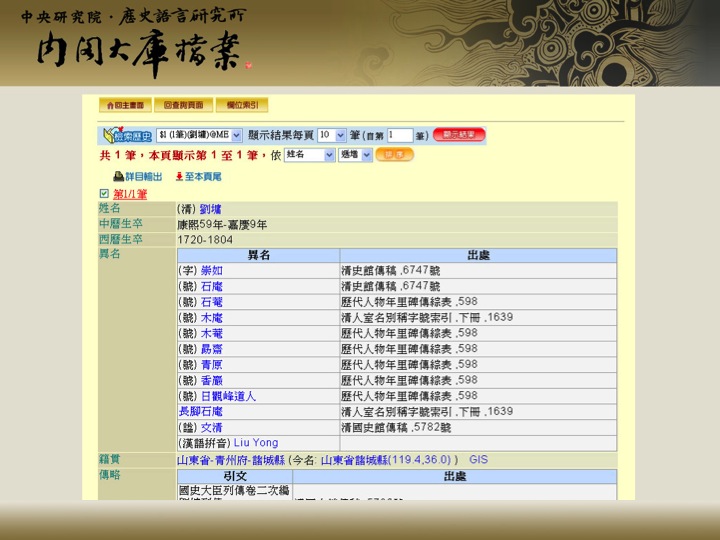
Task: Click the alias link 長腳石庵
Action: point(201,412)
